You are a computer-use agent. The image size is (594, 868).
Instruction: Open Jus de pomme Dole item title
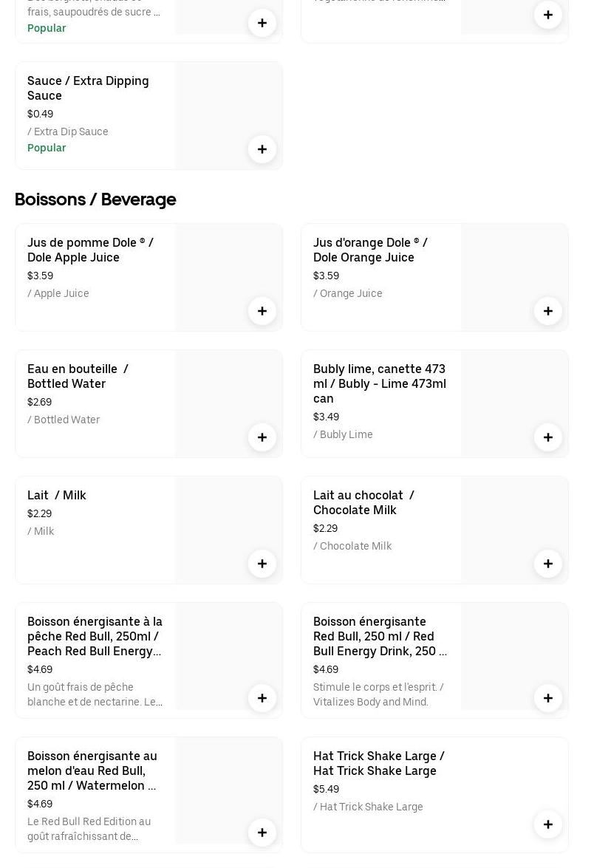pos(90,250)
